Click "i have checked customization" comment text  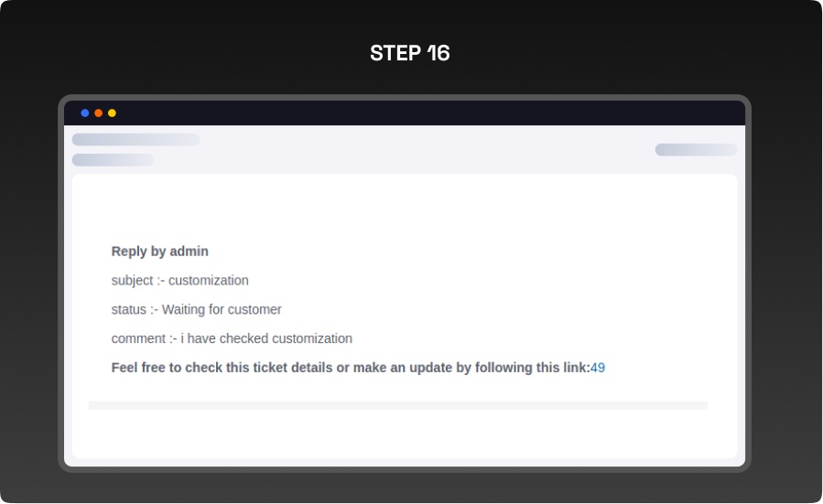(266, 339)
